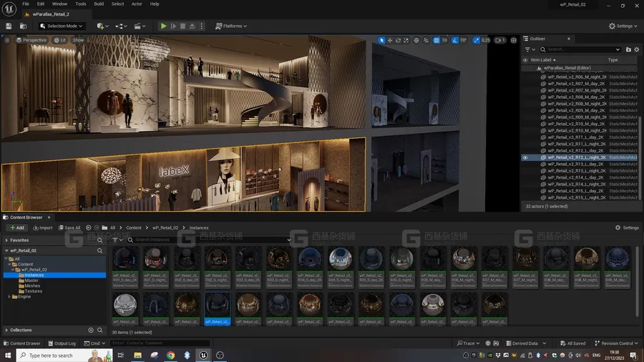Click Save All in the Content Browser
The image size is (644, 362).
tap(69, 228)
